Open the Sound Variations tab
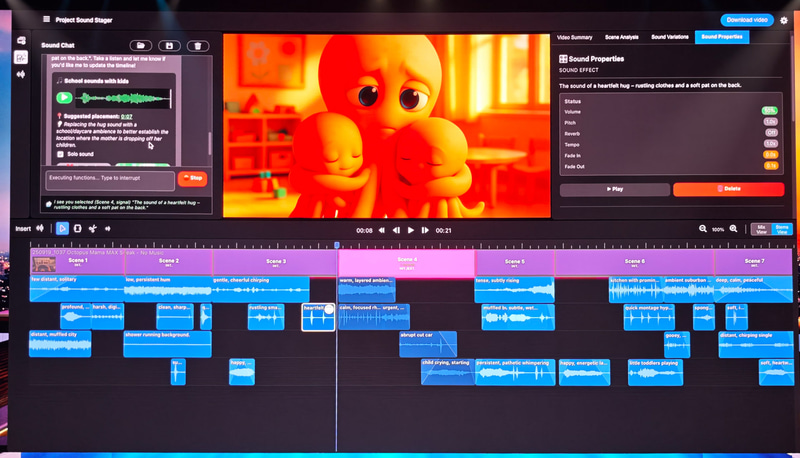 (x=669, y=37)
